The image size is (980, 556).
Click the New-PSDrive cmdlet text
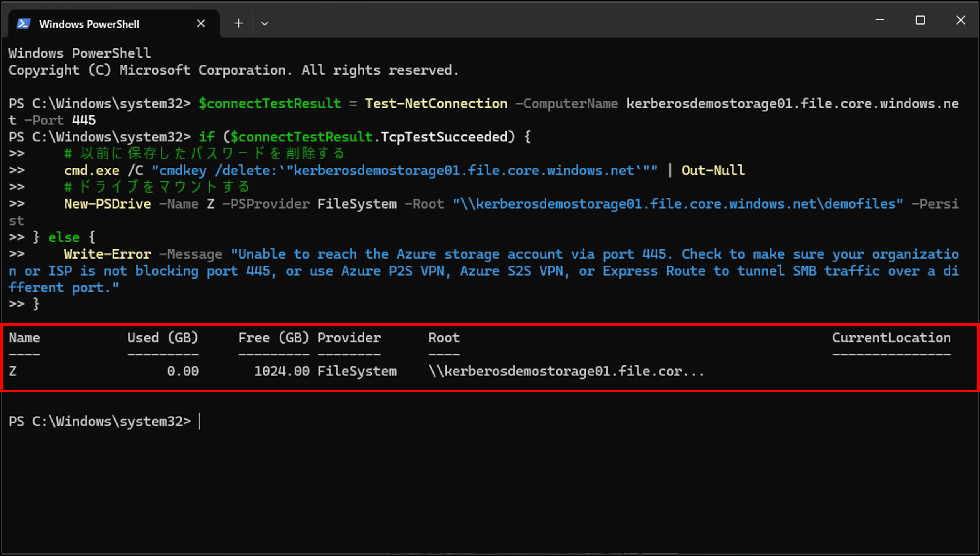coord(108,204)
